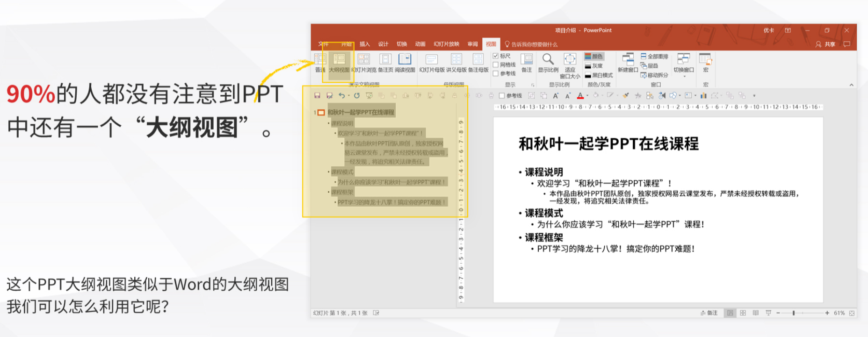868x337 pixels.
Task: Open Notes Master (备注母版) view
Action: (478, 63)
